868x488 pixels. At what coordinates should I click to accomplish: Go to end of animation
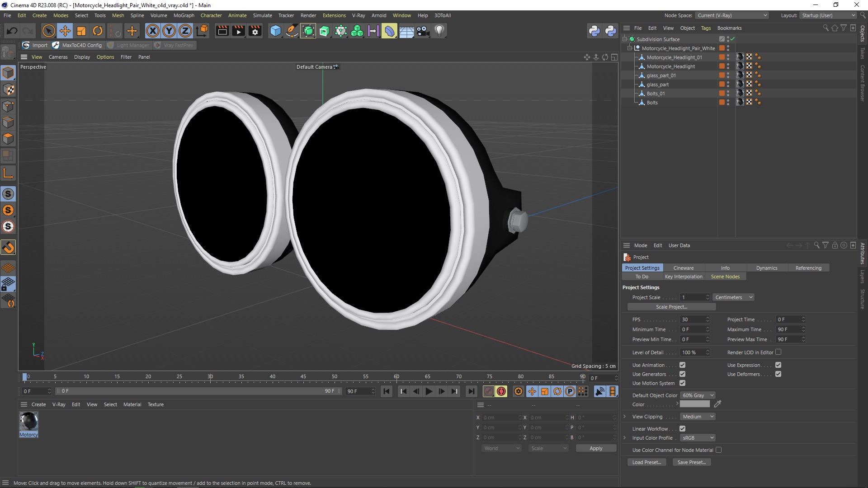(472, 391)
